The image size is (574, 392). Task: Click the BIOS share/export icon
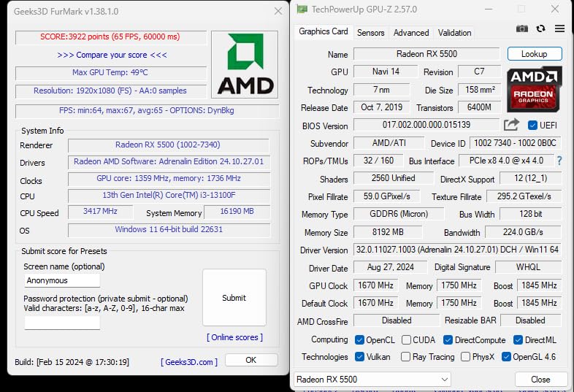click(x=511, y=125)
